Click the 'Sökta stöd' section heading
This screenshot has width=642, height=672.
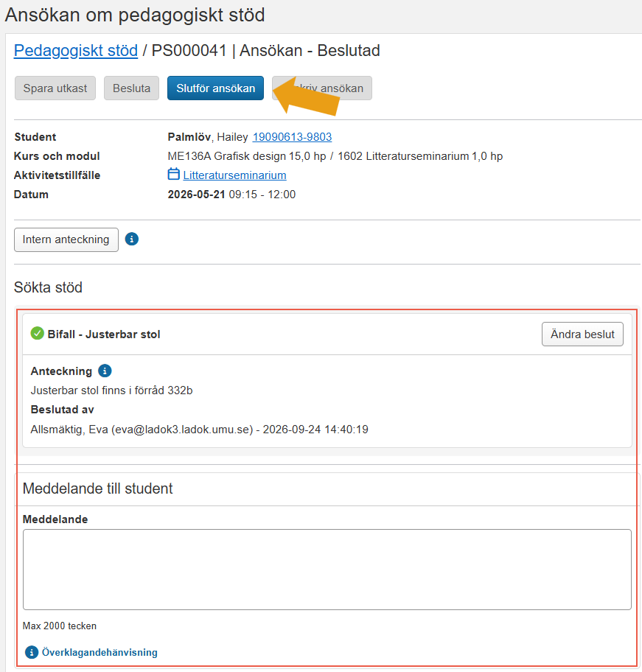point(48,287)
